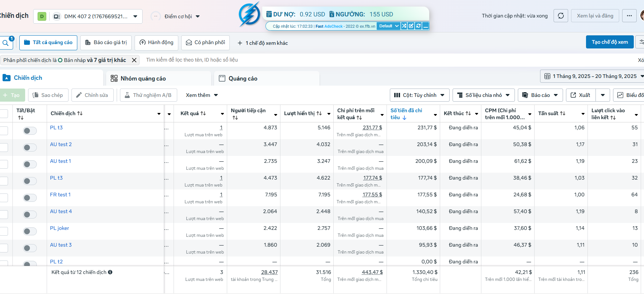Click the search magnifier icon

click(x=5, y=43)
